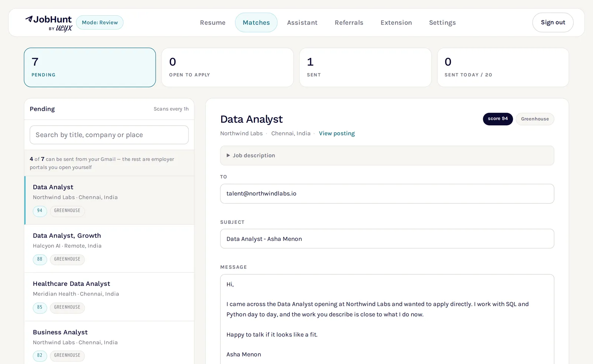Click Meridian Health · Chennai, India text
The height and width of the screenshot is (364, 593).
tap(76, 294)
